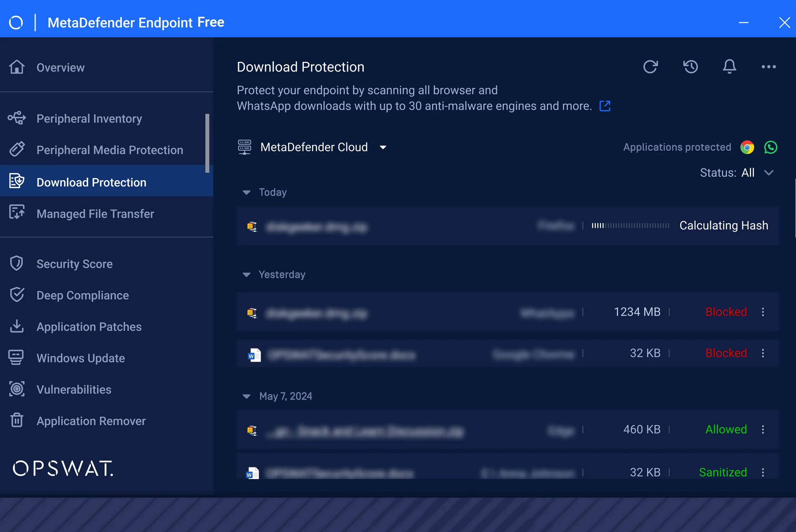796x532 pixels.
Task: Open Peripheral Inventory in the sidebar
Action: tap(106, 118)
